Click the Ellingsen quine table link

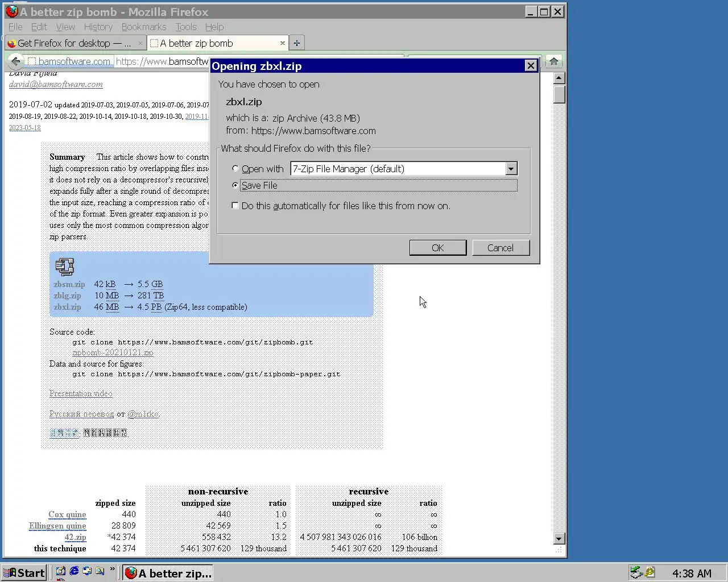[x=57, y=526]
